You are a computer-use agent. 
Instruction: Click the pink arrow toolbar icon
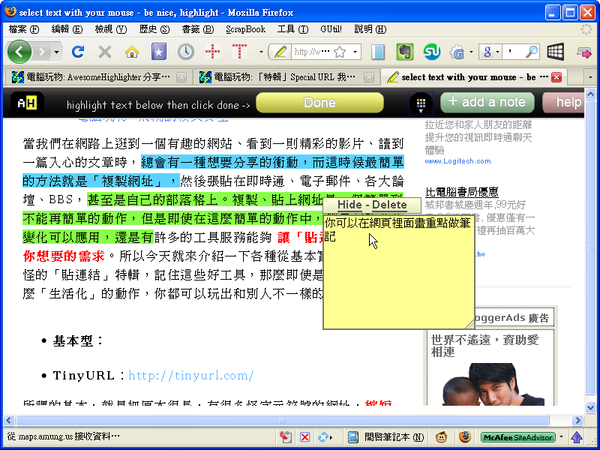(584, 52)
